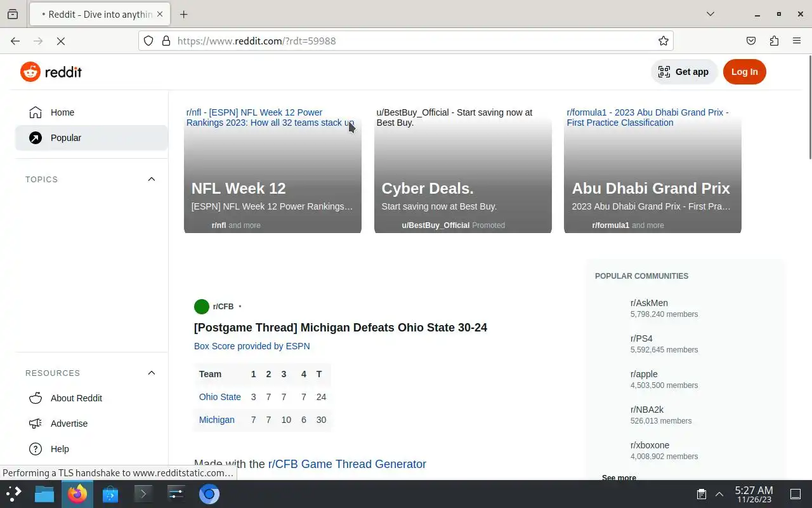Viewport: 812px width, 508px height.
Task: Open r/xboxone community
Action: point(650,445)
